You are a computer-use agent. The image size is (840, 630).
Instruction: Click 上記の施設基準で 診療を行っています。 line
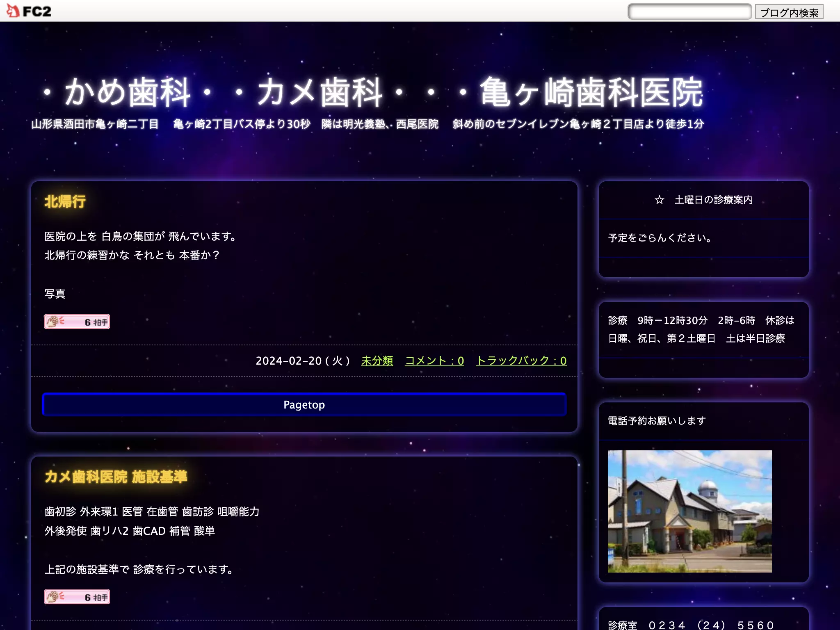(x=139, y=569)
